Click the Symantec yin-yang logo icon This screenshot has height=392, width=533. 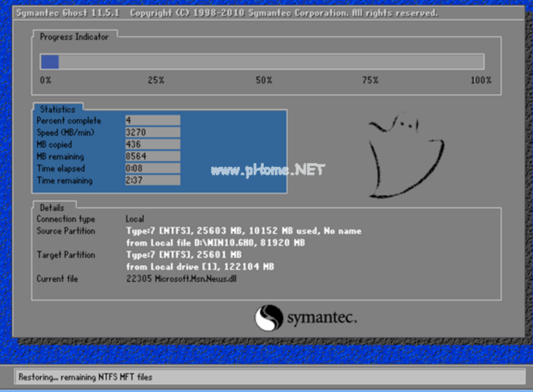268,318
